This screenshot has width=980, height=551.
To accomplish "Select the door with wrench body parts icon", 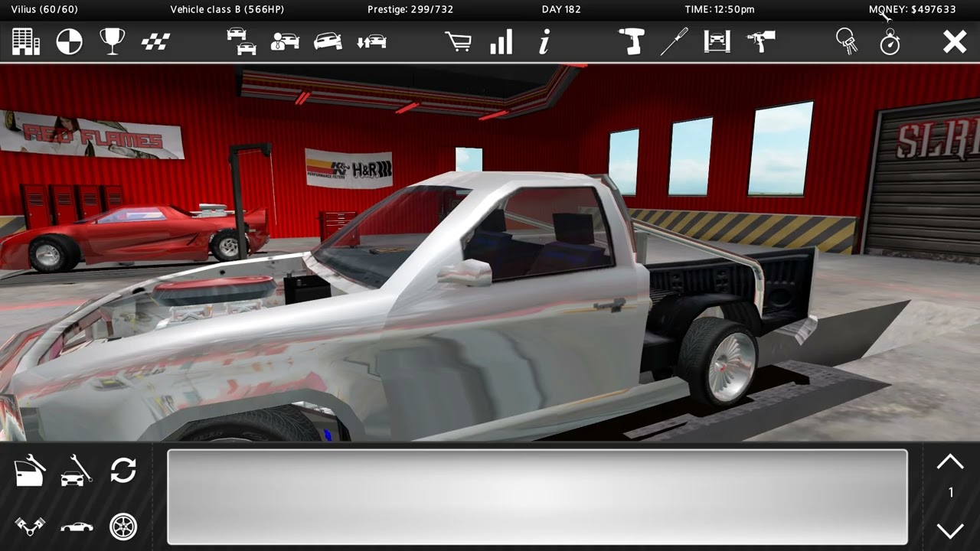I will [x=30, y=471].
